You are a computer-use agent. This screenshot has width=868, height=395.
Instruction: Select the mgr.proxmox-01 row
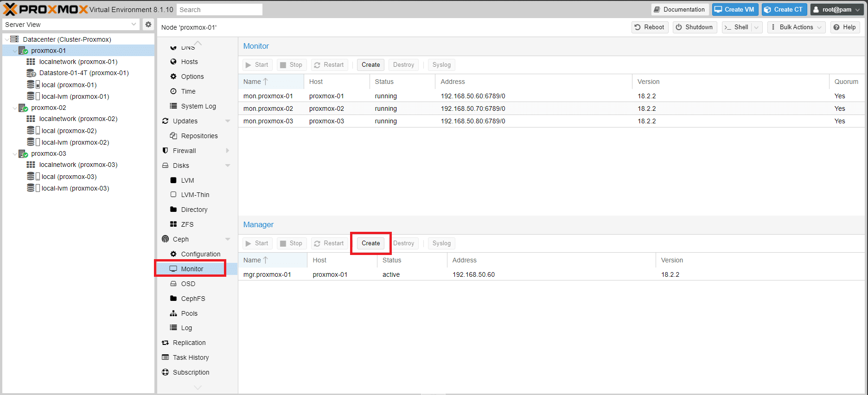click(552, 274)
